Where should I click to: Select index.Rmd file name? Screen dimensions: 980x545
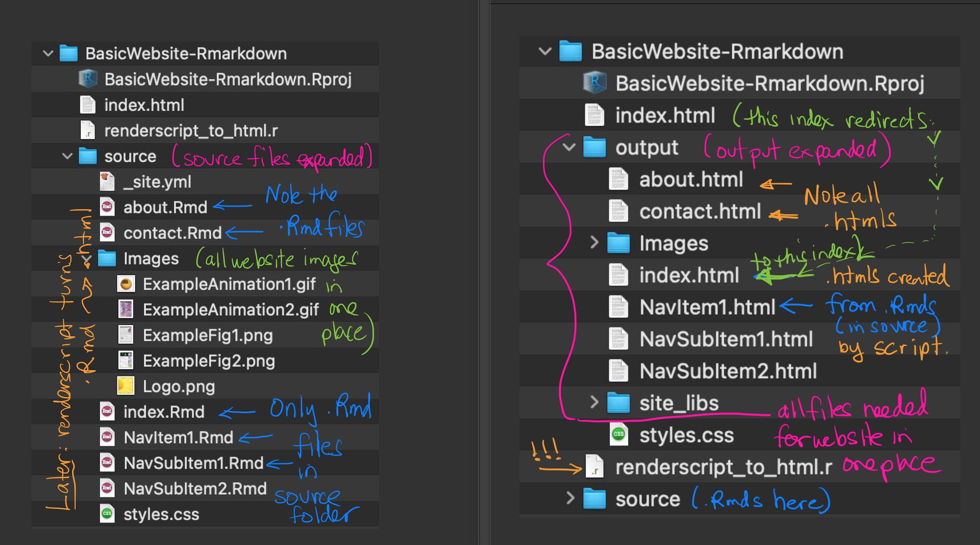tap(164, 412)
